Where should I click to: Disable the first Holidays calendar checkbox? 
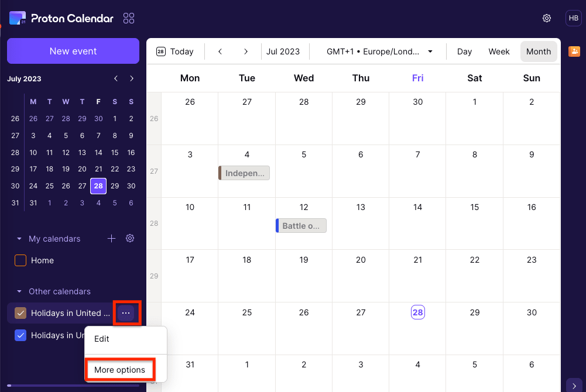(x=20, y=313)
